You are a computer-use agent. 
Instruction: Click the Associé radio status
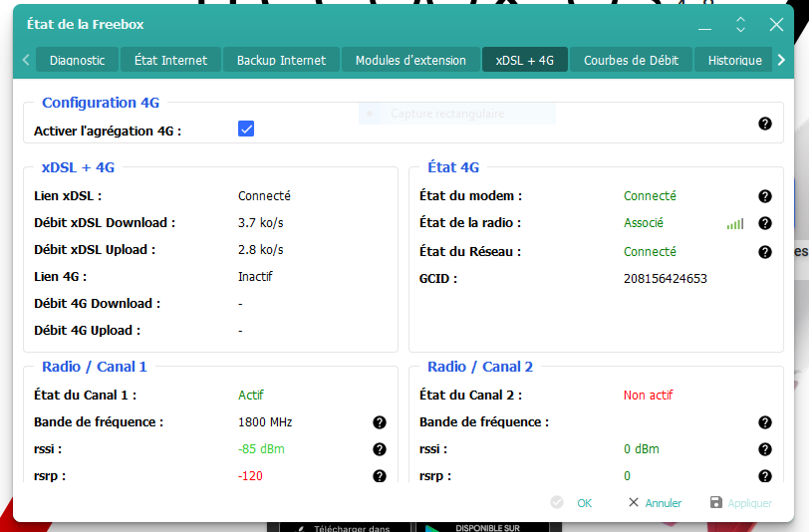644,223
